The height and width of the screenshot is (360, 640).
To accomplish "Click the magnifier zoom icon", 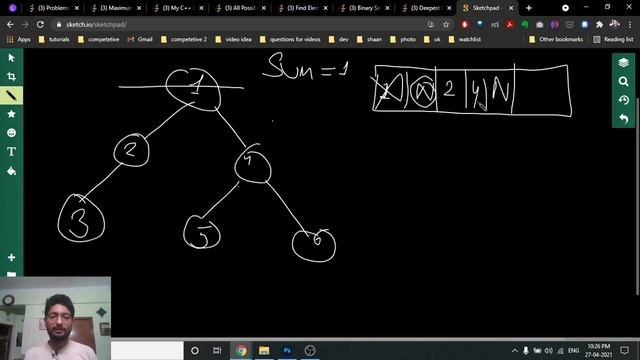I will 623,81.
